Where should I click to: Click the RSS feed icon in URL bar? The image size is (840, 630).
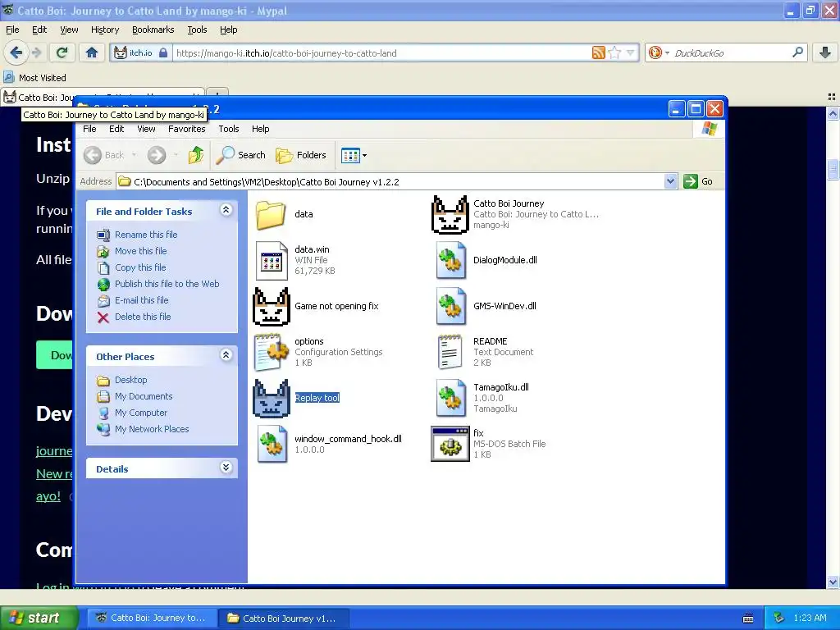pos(598,52)
